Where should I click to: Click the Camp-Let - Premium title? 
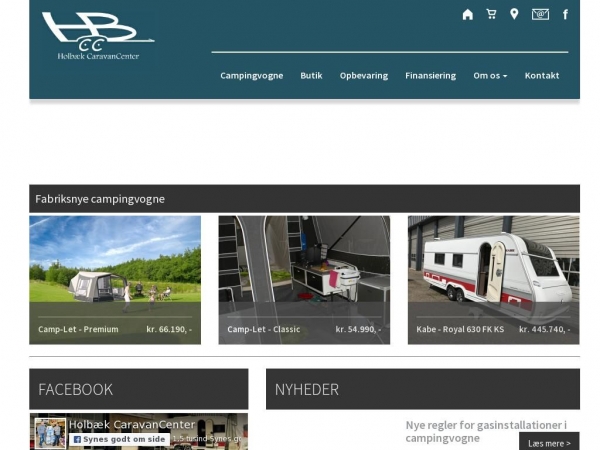click(x=78, y=329)
